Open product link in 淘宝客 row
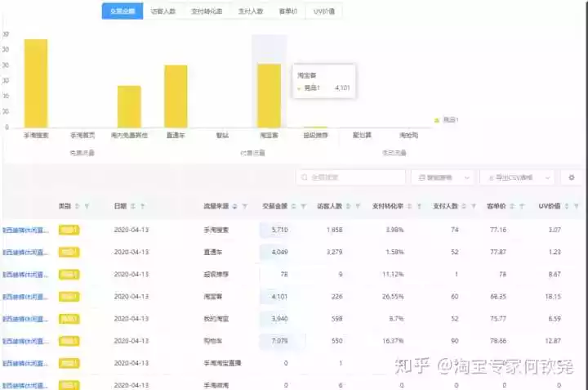The image size is (588, 390). tap(25, 297)
